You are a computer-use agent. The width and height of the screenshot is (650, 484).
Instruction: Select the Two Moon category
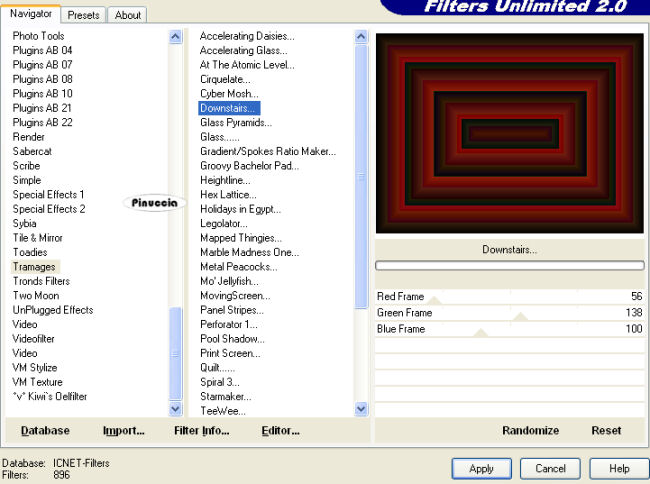tap(36, 295)
